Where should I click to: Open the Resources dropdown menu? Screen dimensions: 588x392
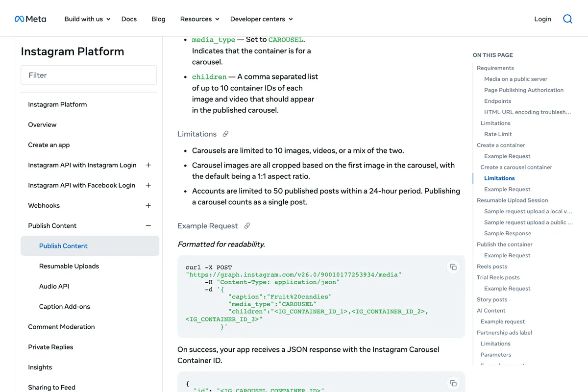[x=200, y=19]
